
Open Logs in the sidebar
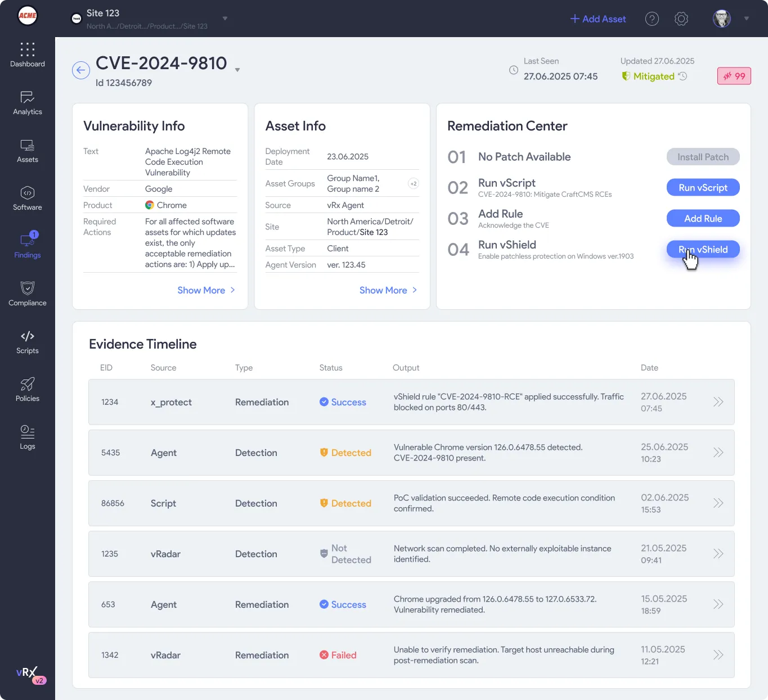pos(28,437)
